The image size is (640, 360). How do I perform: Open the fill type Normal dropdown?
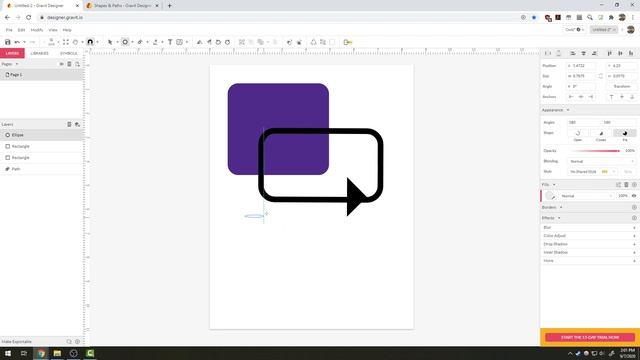587,196
